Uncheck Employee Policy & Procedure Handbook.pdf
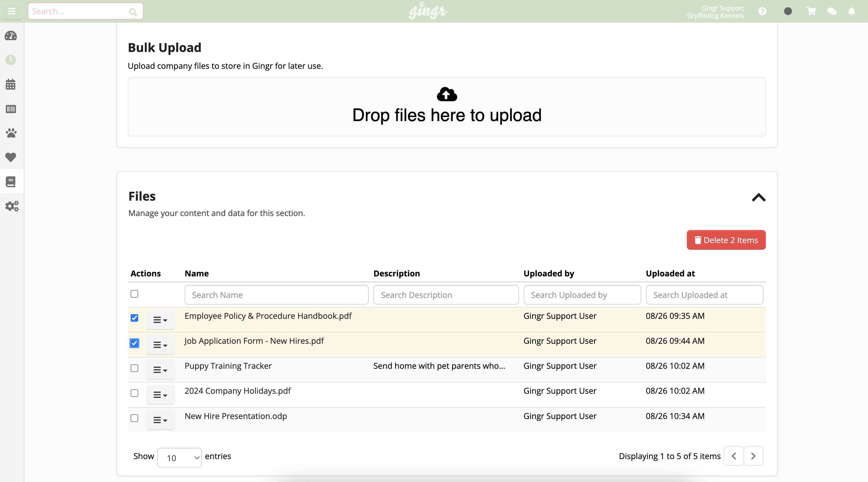This screenshot has width=868, height=482. (134, 318)
